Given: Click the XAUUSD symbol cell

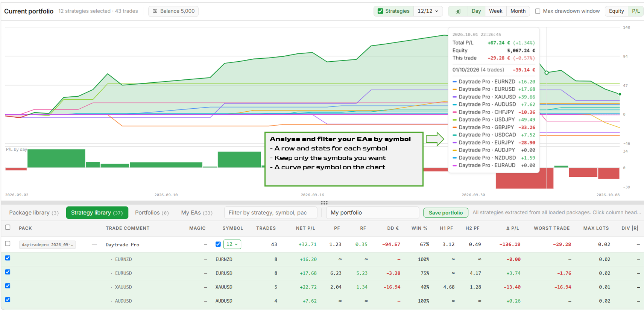Looking at the screenshot, I should click(x=224, y=287).
